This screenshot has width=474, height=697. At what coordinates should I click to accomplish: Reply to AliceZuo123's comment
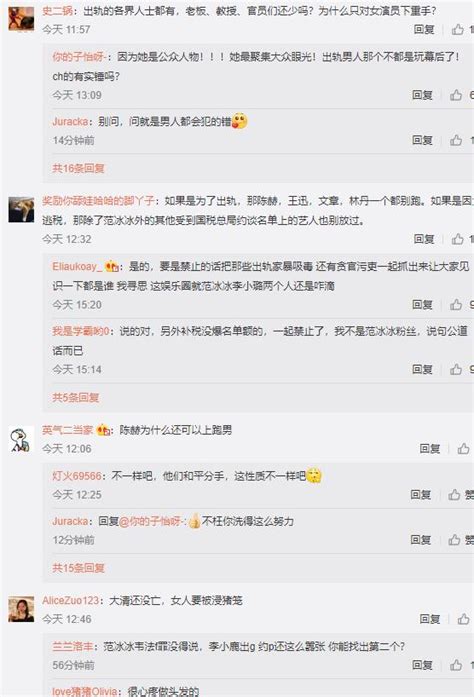(430, 619)
